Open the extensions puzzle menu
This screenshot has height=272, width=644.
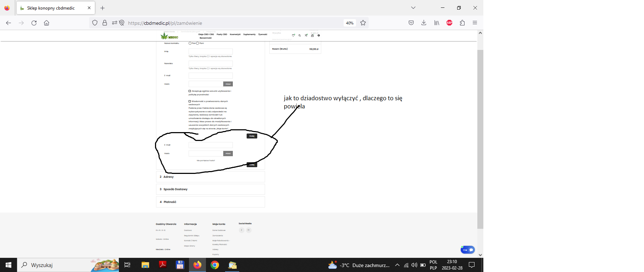click(x=462, y=23)
